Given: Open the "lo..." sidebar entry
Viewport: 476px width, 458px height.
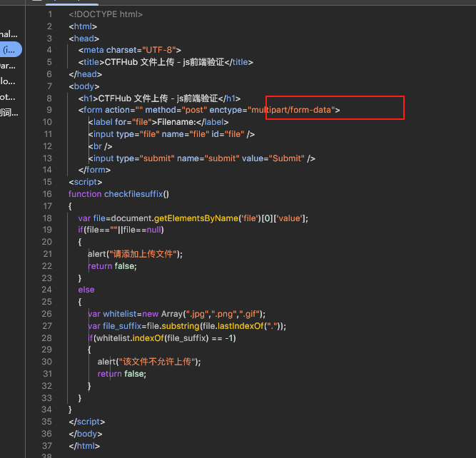Looking at the screenshot, I should tap(8, 81).
